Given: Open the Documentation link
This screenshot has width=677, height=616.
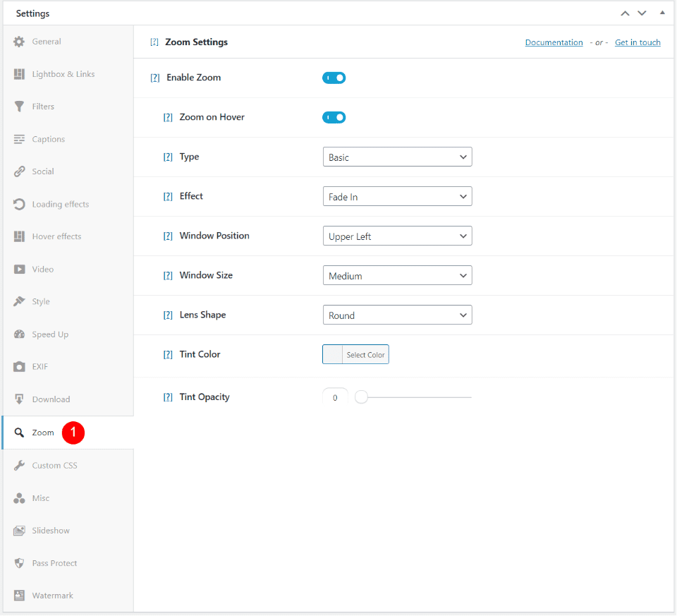Looking at the screenshot, I should point(554,42).
